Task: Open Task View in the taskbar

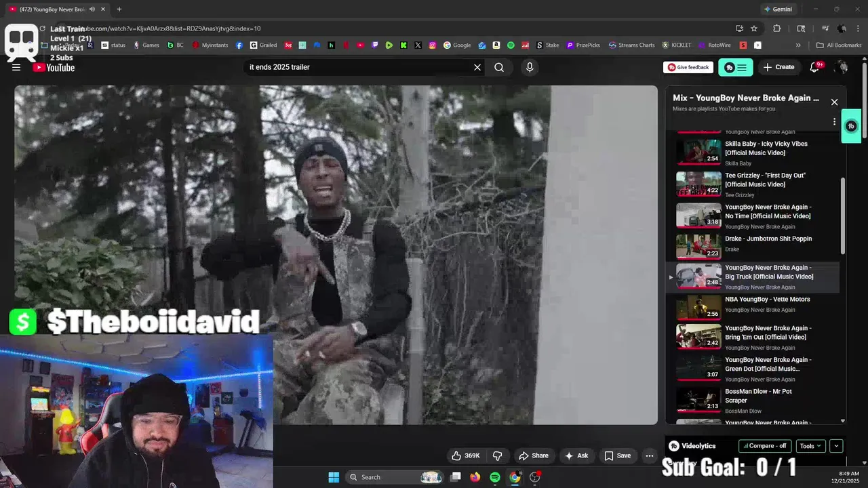Action: (x=456, y=477)
